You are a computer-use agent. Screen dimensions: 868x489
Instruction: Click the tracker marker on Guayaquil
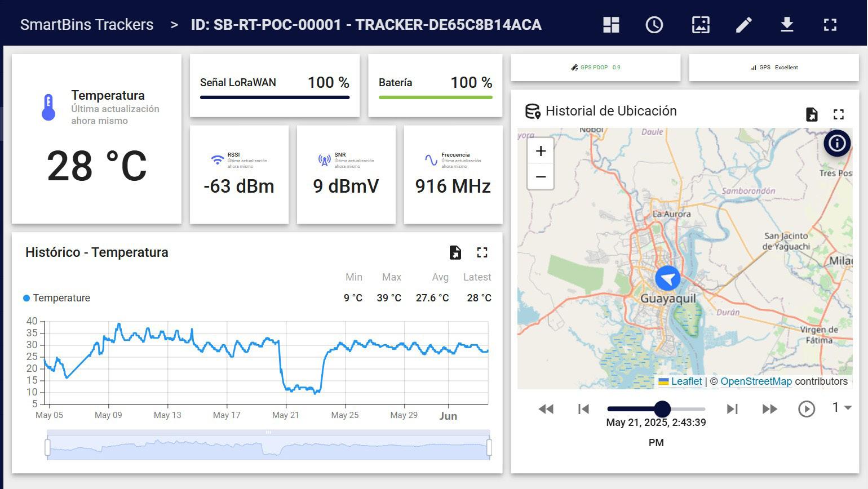(668, 278)
